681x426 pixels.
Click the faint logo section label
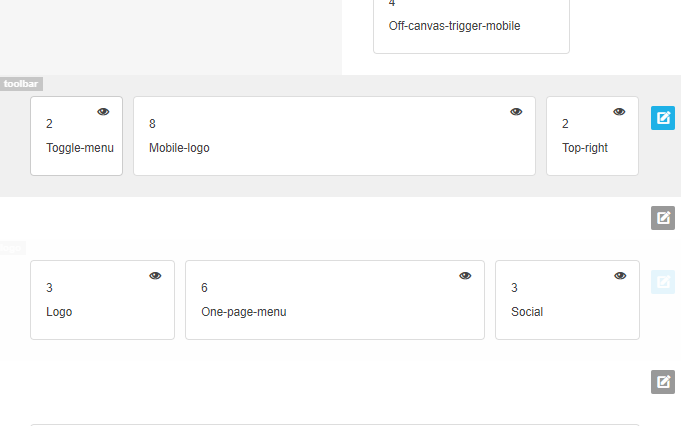click(x=13, y=248)
